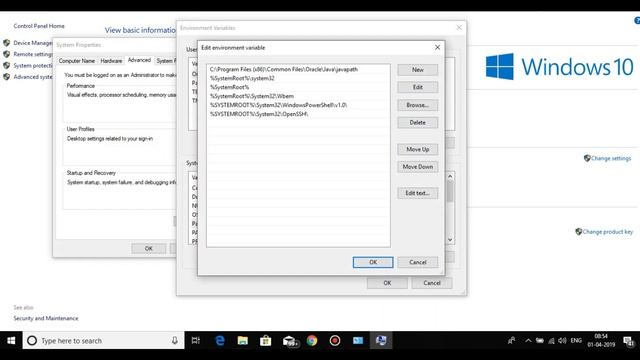The width and height of the screenshot is (640, 360).
Task: Open Advanced system settings link
Action: (33, 77)
